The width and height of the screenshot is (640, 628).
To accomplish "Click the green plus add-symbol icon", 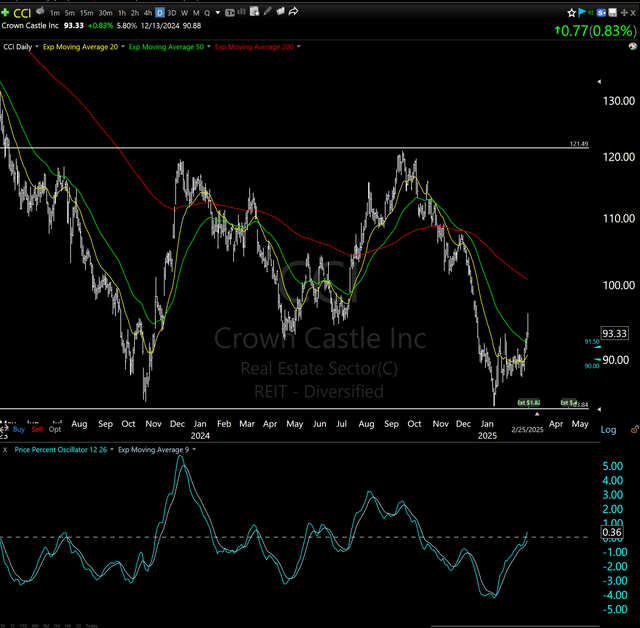I will pos(5,13).
